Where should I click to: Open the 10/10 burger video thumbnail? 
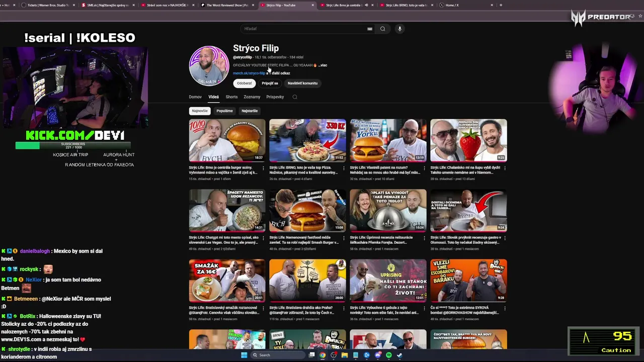click(227, 140)
